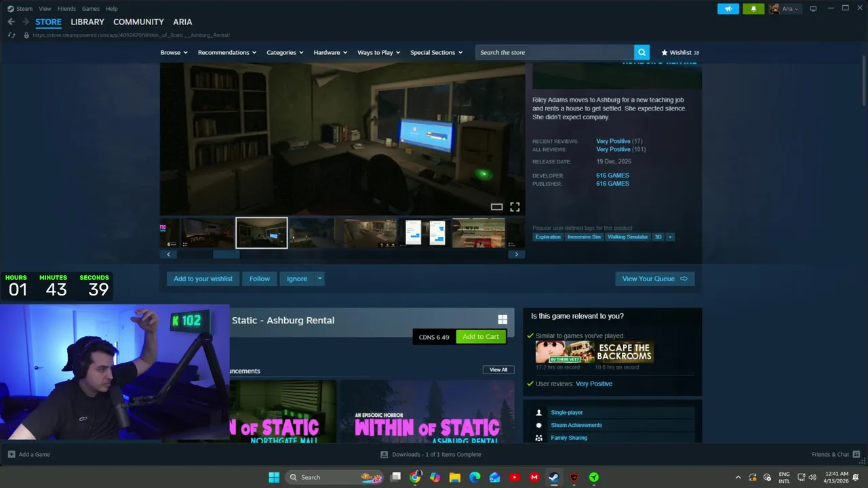Show hidden system tray icons
The width and height of the screenshot is (868, 488).
coord(738,477)
